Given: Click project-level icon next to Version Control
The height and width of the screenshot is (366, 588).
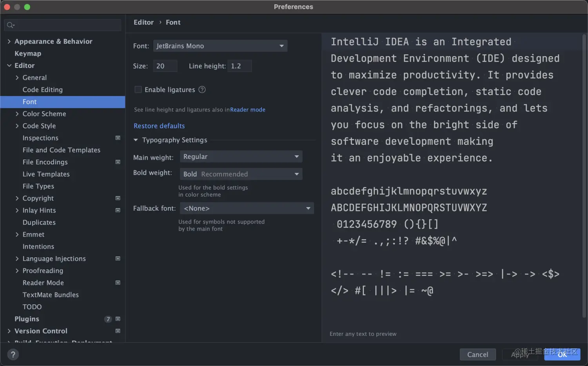Looking at the screenshot, I should coord(118,331).
